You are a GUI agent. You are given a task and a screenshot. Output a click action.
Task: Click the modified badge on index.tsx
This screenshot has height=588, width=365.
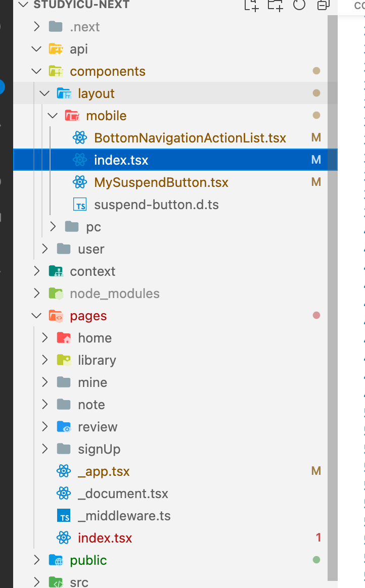316,160
